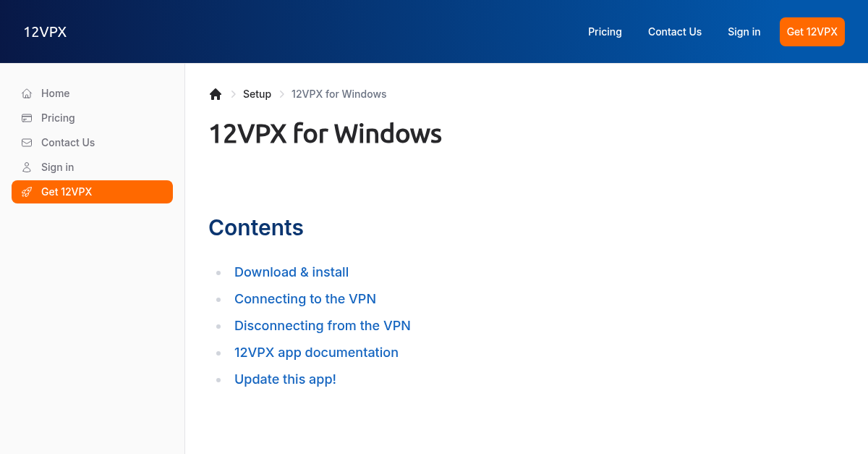Open Disconnecting from the VPN
868x454 pixels.
[x=322, y=325]
